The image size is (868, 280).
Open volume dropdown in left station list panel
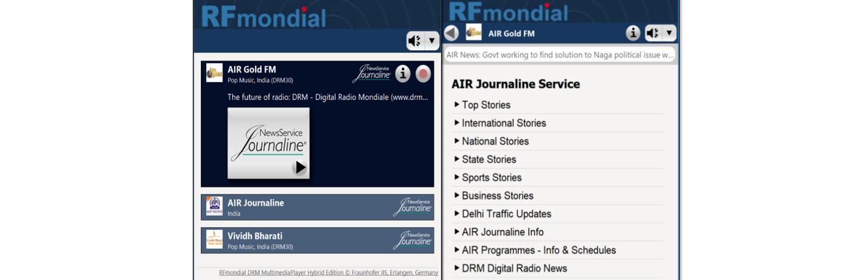pos(432,41)
